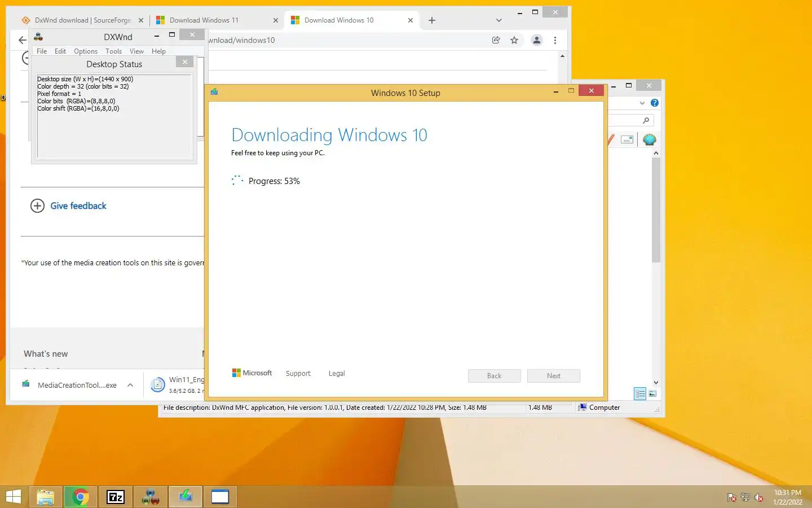Click the DXWnd title bar app icon
812x508 pixels.
pyautogui.click(x=38, y=37)
